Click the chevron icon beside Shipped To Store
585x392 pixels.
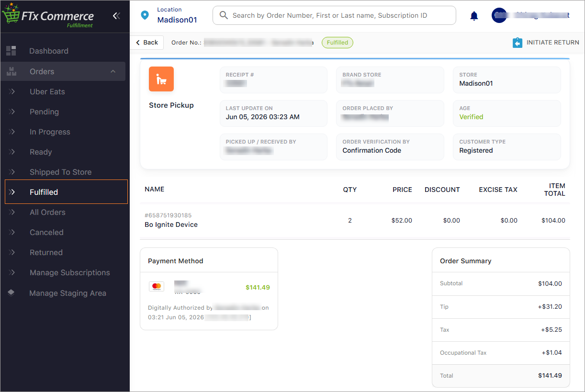[12, 172]
